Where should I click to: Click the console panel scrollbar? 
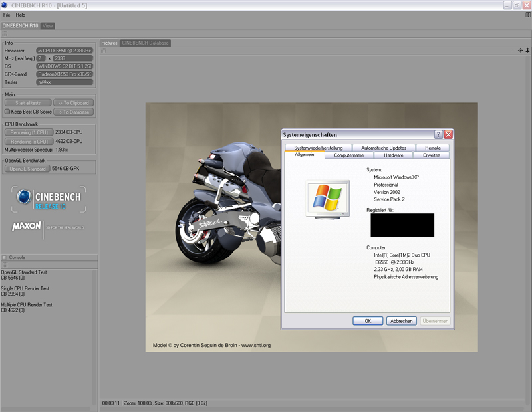coord(94,338)
